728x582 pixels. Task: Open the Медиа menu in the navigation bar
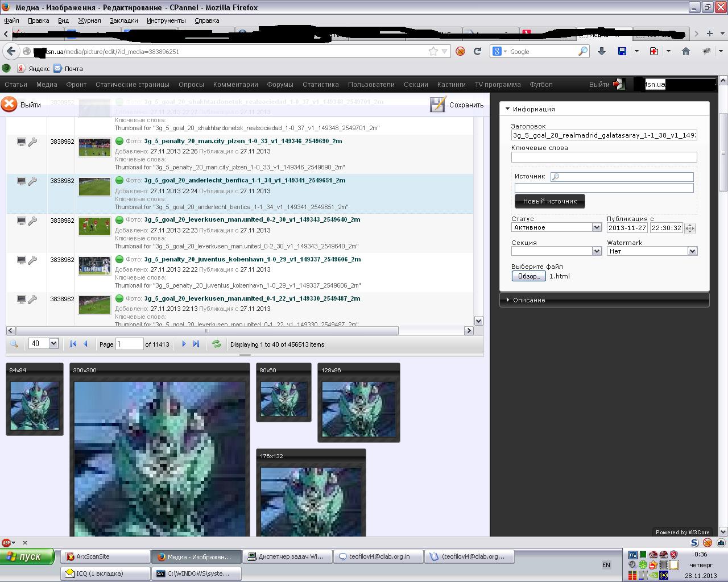47,85
